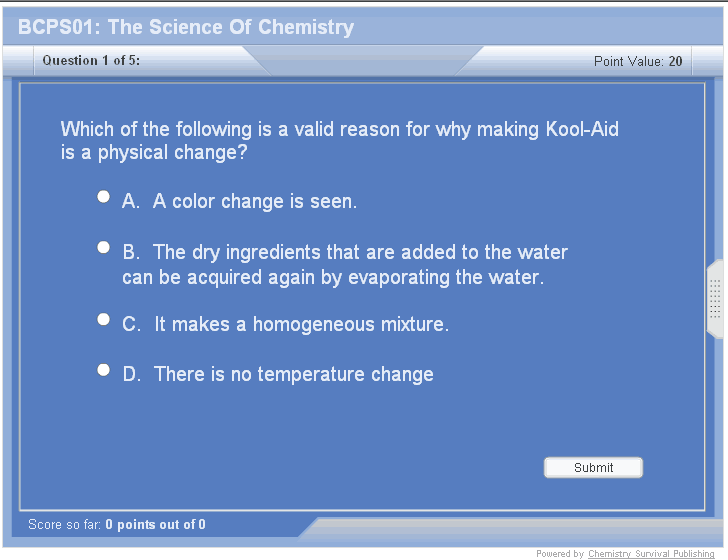Click the 'It makes a homogeneous mixture.' text

[301, 325]
